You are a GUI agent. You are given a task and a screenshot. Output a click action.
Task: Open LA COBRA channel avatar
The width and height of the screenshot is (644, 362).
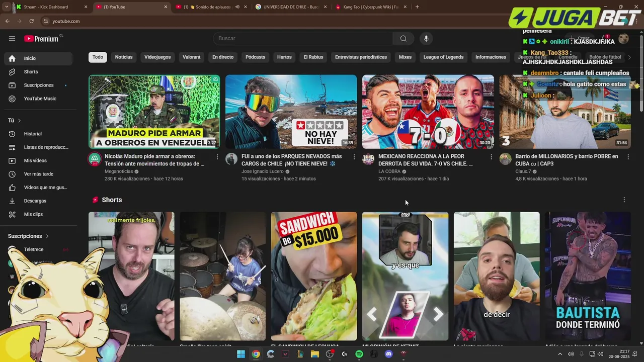point(368,159)
